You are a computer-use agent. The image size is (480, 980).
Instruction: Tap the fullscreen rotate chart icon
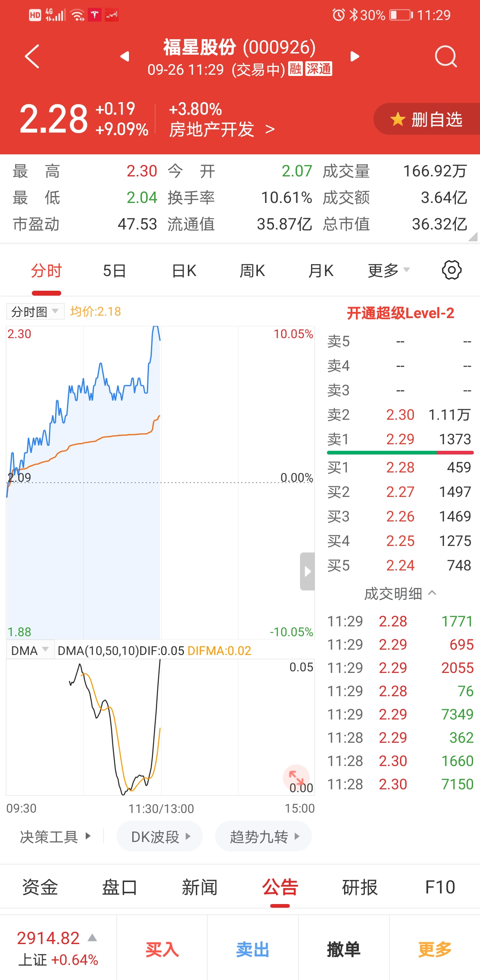[x=296, y=777]
